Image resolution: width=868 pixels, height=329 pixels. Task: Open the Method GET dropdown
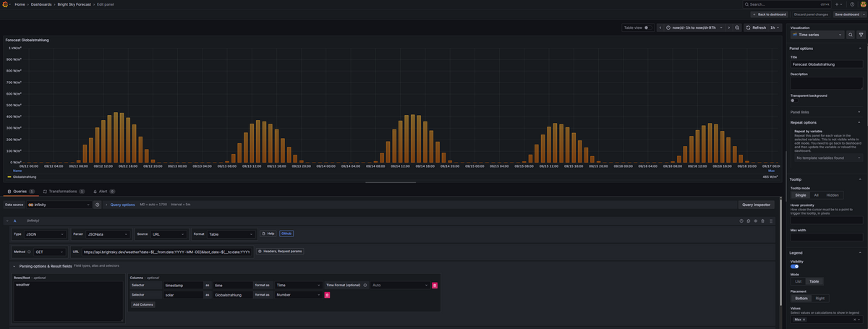[x=50, y=252]
